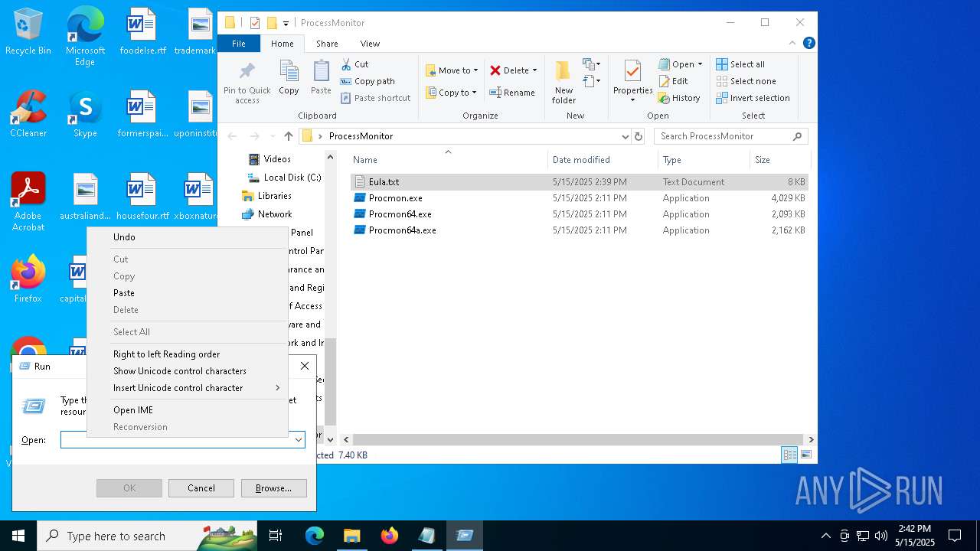Click Edit in the Open group
Screen dimensions: 980x551
point(673,81)
